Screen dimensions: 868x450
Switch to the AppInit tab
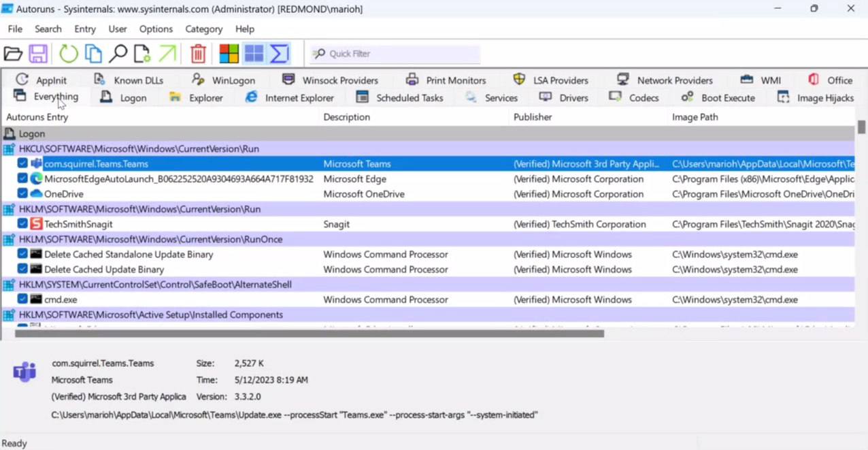(41, 80)
